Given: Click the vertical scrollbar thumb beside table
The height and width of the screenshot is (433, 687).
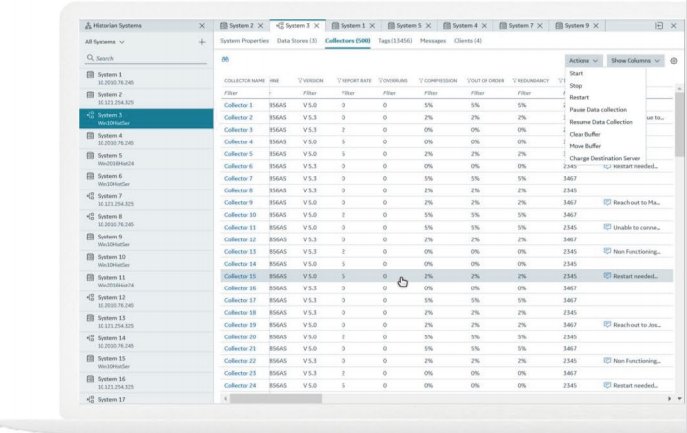Looking at the screenshot, I should (679, 124).
